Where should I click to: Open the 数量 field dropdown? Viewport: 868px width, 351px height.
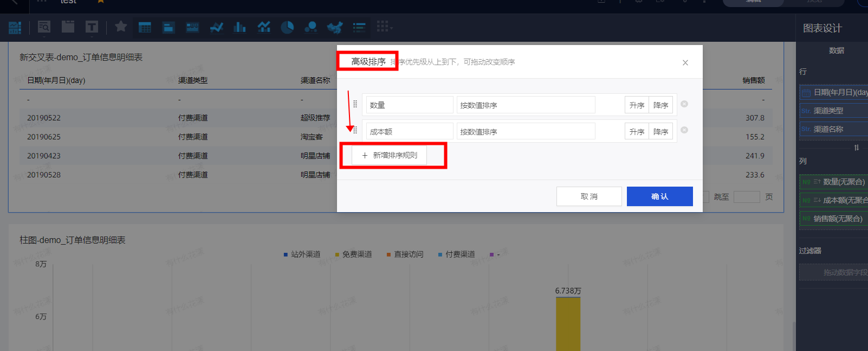(409, 105)
